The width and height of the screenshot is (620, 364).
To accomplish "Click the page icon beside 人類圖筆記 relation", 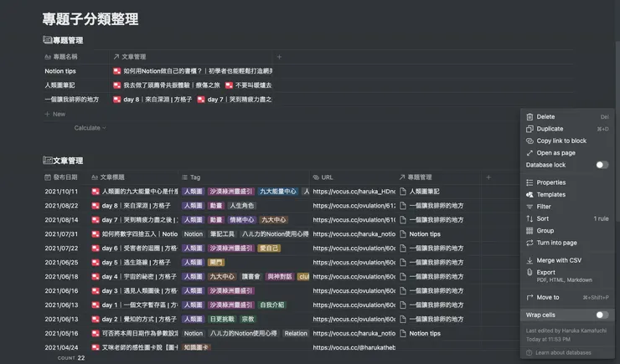I will pyautogui.click(x=403, y=192).
